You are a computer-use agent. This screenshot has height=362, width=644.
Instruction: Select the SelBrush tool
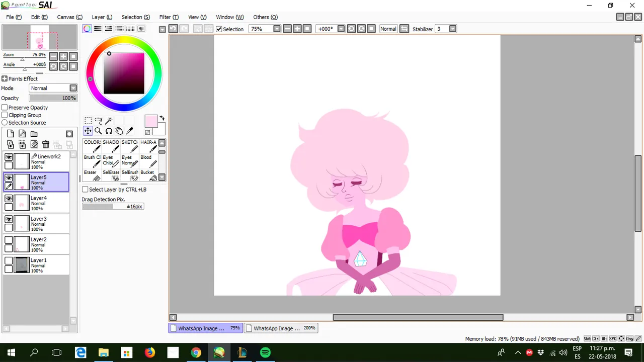pos(130,175)
